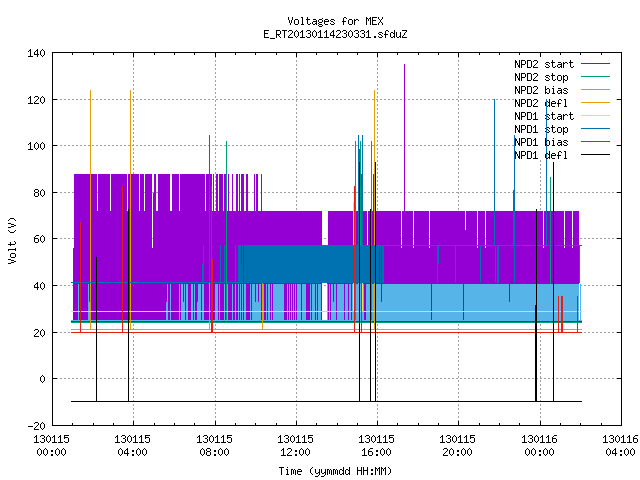640x480 pixels.
Task: Click the y-axis tick value 80
Action: tap(40, 193)
